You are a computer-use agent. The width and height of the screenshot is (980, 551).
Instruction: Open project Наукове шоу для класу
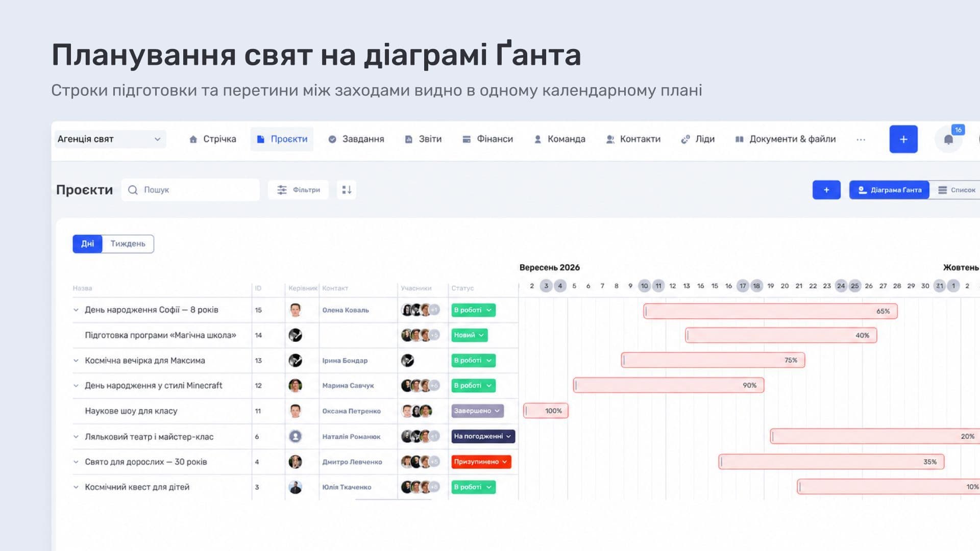click(x=131, y=411)
